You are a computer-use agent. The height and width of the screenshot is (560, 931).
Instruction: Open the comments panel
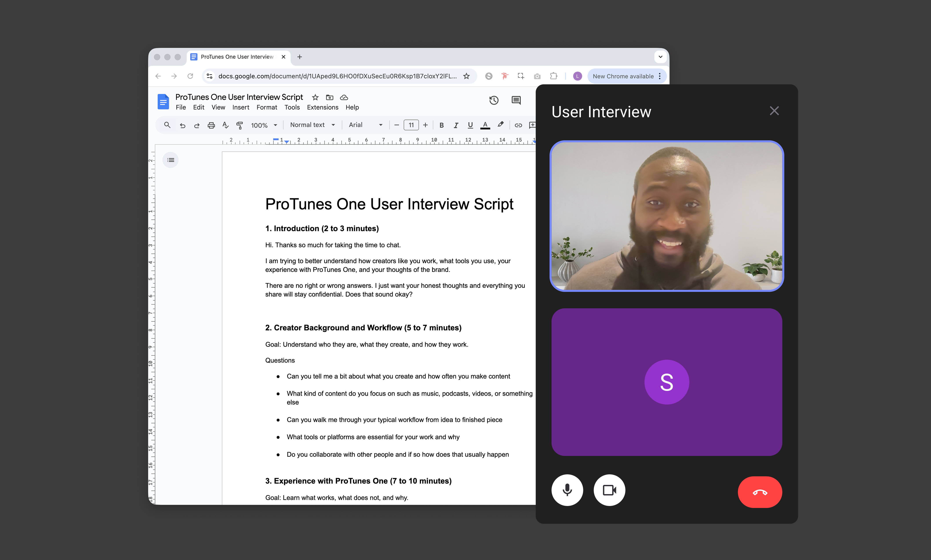[x=516, y=100]
